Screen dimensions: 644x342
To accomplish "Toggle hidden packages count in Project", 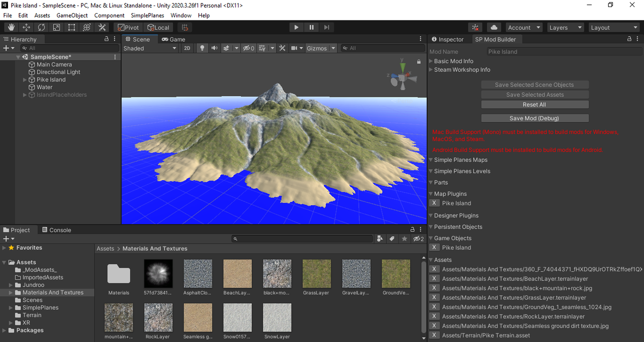I will (x=419, y=239).
